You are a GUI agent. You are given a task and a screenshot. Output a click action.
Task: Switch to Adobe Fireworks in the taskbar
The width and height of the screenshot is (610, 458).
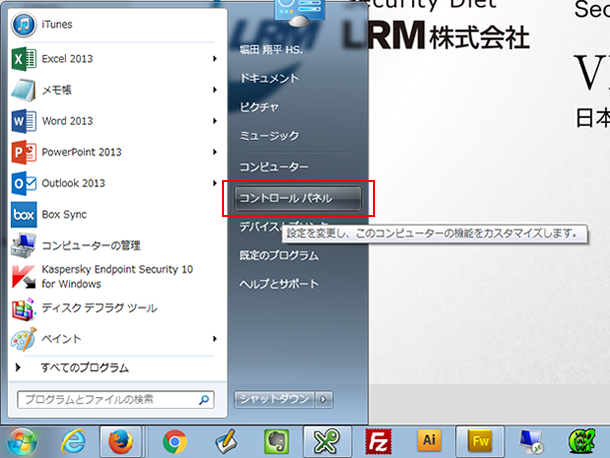point(480,441)
